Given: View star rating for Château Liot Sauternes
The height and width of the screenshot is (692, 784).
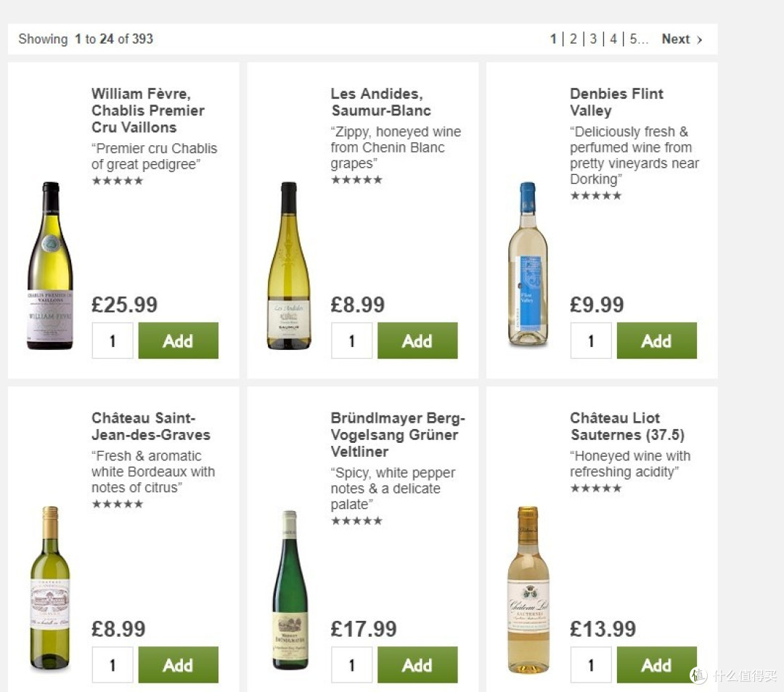Looking at the screenshot, I should pyautogui.click(x=596, y=488).
